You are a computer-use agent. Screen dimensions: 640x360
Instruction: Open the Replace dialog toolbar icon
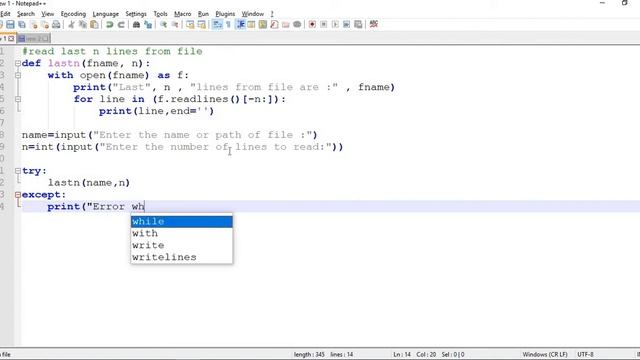click(x=148, y=24)
